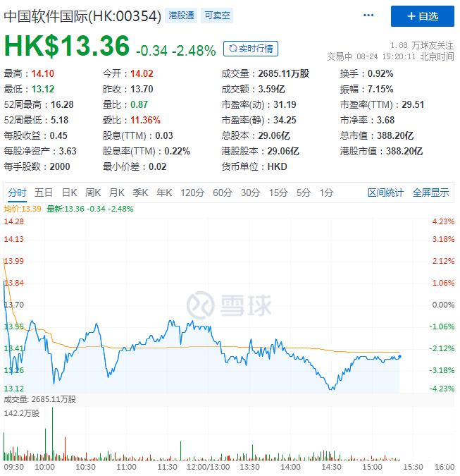The image size is (460, 476).
Task: Add stock with 自选 button
Action: pyautogui.click(x=423, y=16)
